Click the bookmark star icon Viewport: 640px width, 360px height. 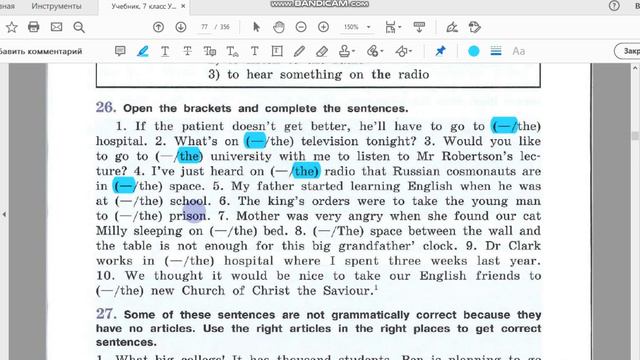point(11,27)
